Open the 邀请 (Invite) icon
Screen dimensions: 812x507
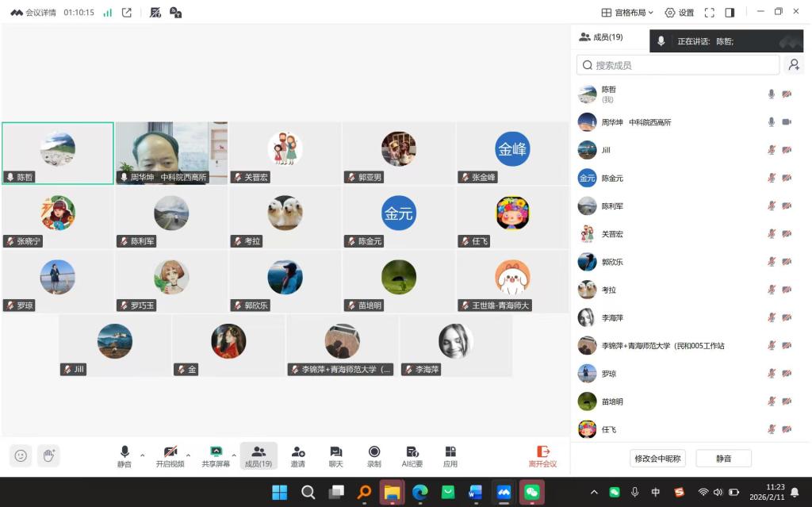pyautogui.click(x=298, y=455)
